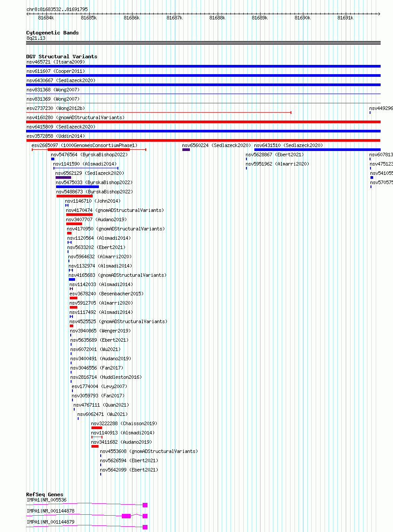The width and height of the screenshot is (393, 532).
Task: Open nsv3407707 (Audano2019) label
Action: point(96,219)
